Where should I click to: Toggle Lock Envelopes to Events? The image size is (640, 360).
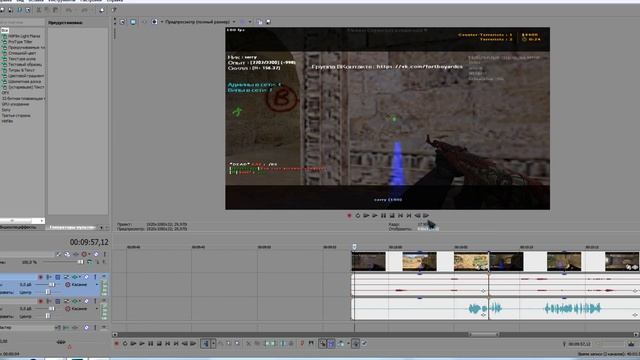click(356, 344)
